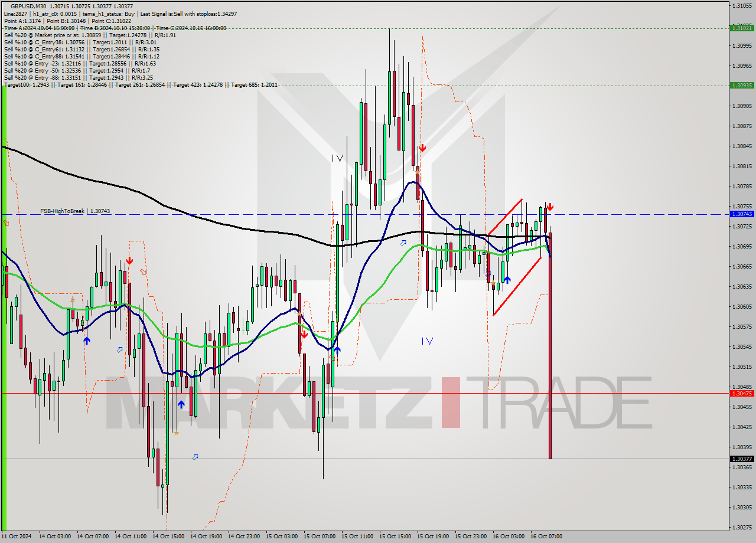Select the black 'I V' wave label at top

click(x=337, y=158)
